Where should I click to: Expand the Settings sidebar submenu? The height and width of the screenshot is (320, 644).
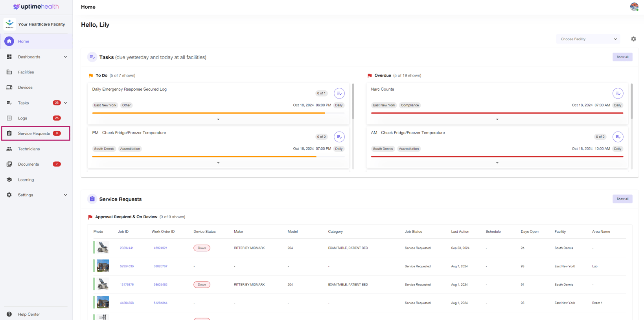pyautogui.click(x=65, y=195)
